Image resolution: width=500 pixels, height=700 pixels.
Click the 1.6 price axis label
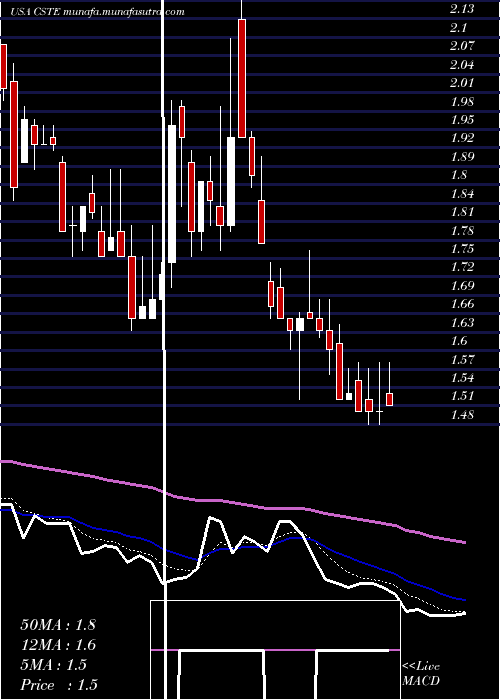click(x=459, y=341)
